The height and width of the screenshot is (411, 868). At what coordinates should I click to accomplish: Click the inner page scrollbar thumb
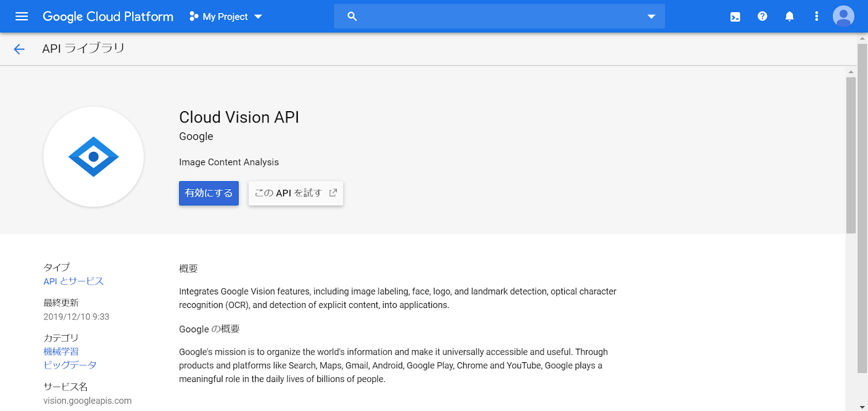tap(851, 156)
